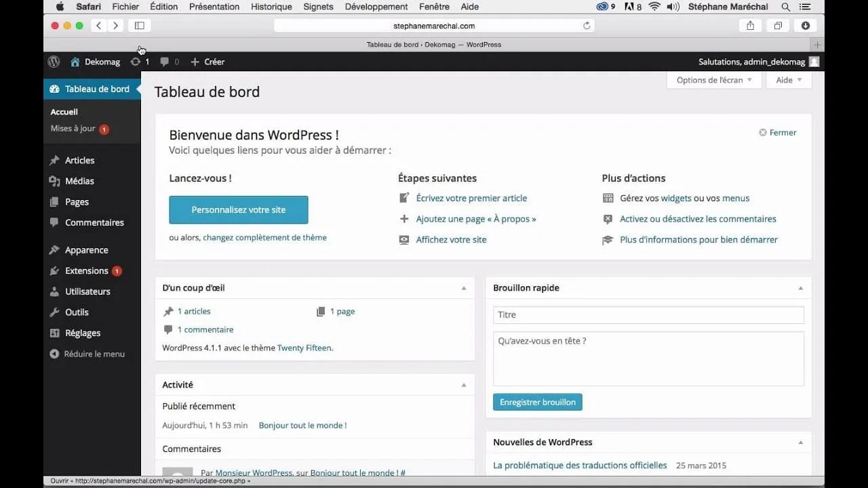Open the Édition menu
Image resolution: width=868 pixels, height=488 pixels.
163,7
